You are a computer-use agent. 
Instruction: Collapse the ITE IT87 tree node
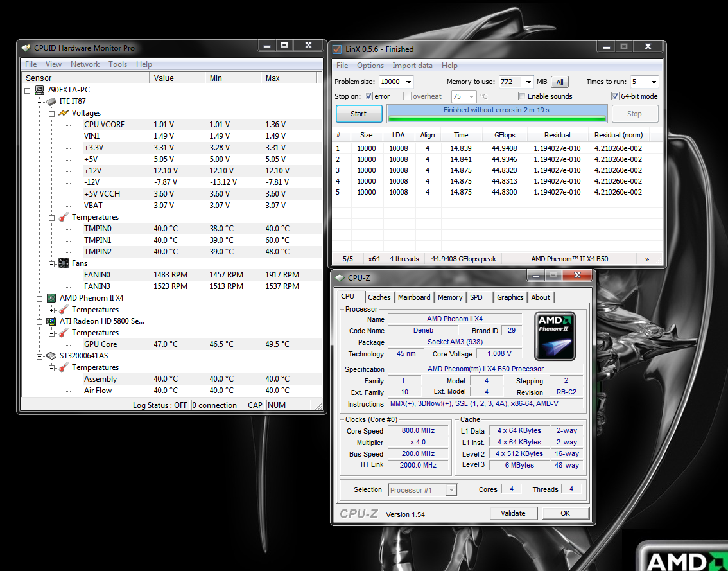click(40, 101)
